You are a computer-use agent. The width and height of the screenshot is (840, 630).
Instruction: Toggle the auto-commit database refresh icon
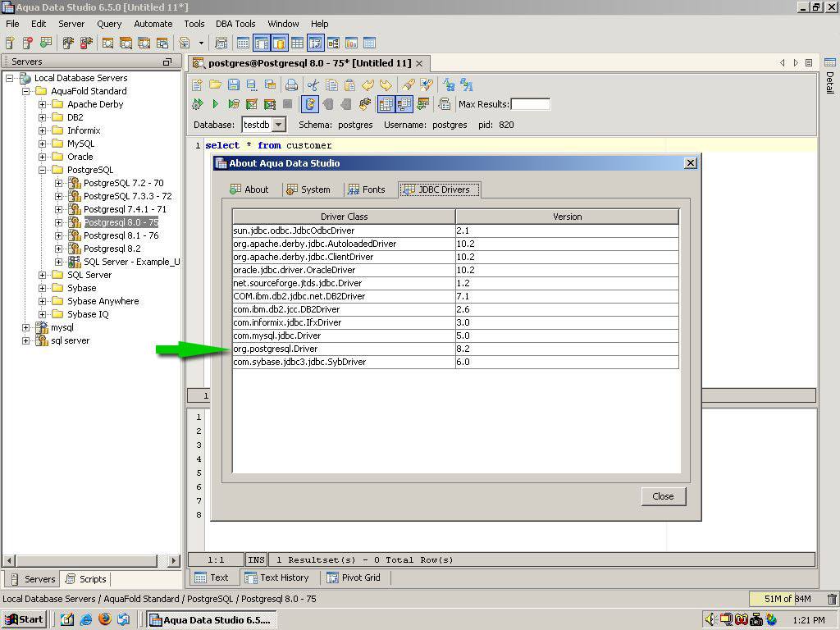pos(309,104)
